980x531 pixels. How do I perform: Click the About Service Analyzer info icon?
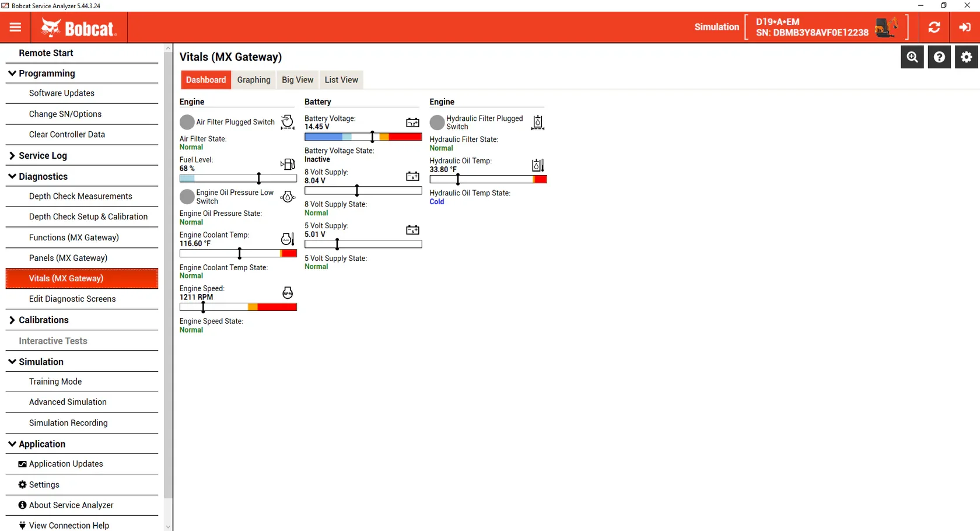point(22,505)
